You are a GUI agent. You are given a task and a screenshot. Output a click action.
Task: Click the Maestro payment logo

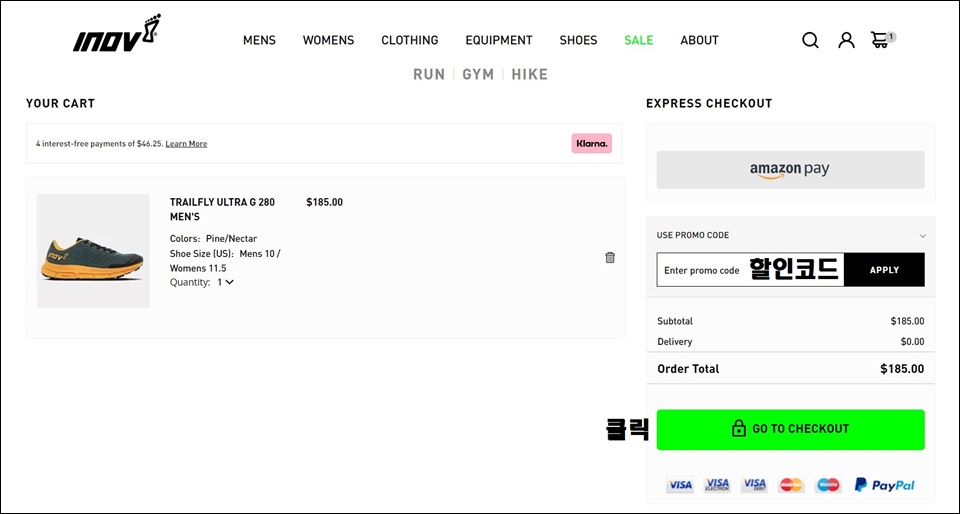tap(828, 485)
